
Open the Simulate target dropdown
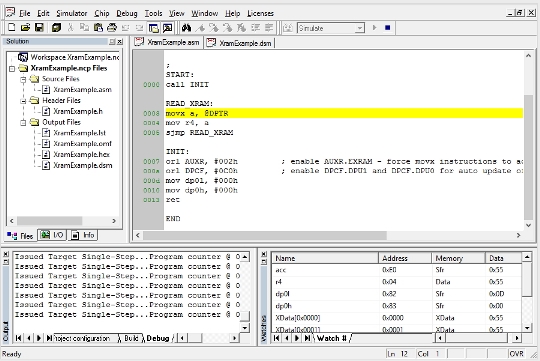[x=360, y=28]
